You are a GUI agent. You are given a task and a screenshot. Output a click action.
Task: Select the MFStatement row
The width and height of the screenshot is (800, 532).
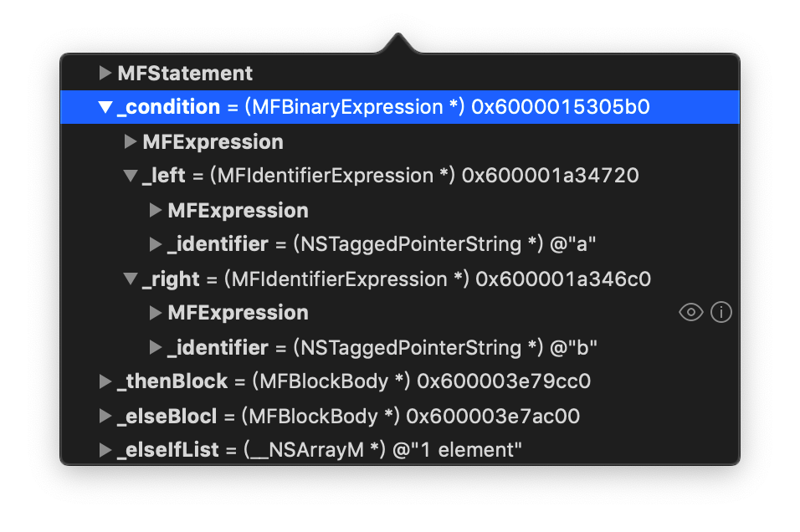click(185, 73)
